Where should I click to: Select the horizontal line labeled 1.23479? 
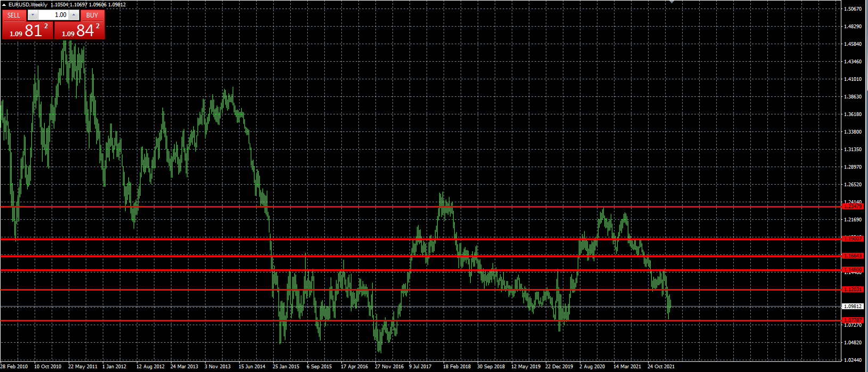pos(421,206)
